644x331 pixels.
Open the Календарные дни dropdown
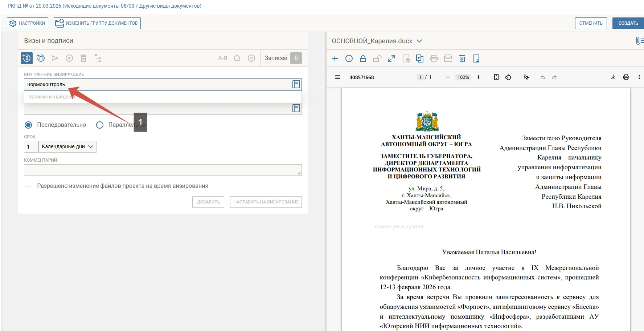(x=67, y=147)
